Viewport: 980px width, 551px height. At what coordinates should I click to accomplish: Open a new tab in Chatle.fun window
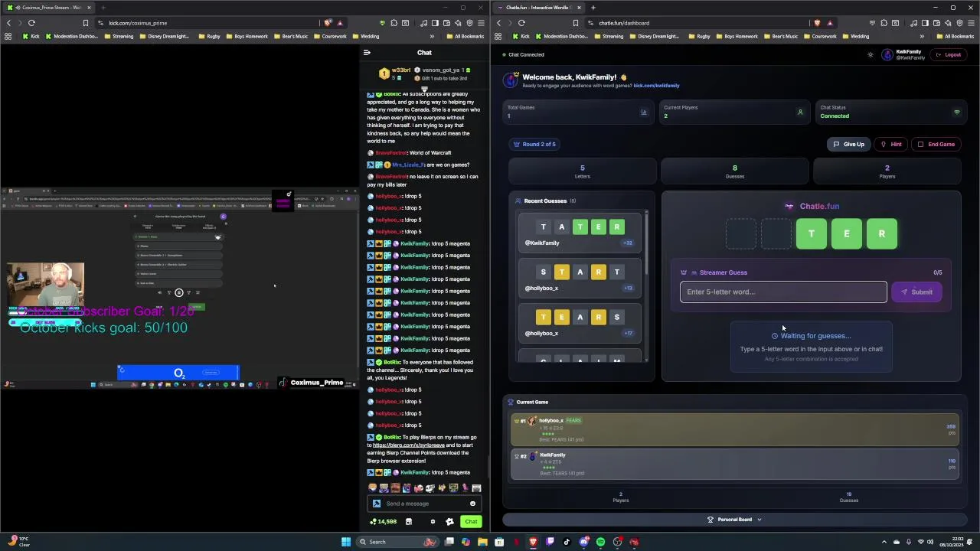[593, 8]
